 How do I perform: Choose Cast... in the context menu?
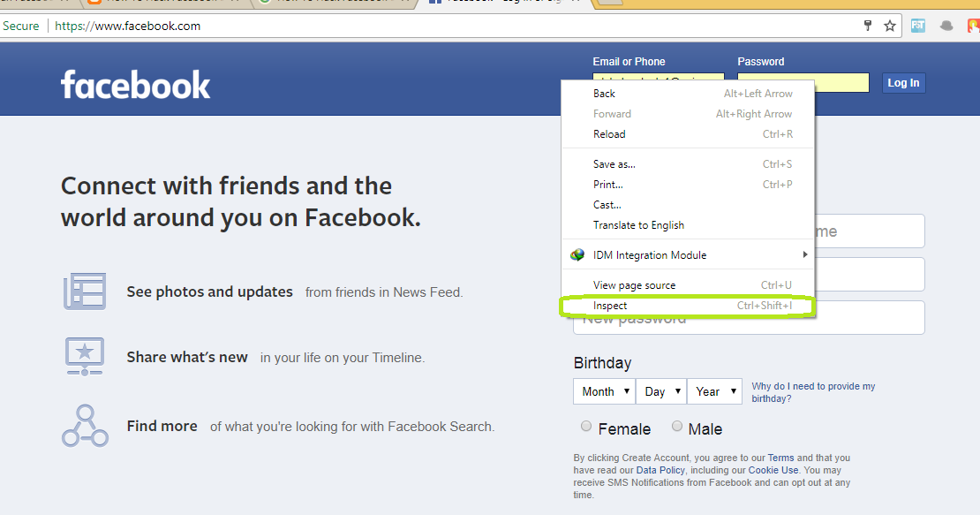(x=688, y=205)
